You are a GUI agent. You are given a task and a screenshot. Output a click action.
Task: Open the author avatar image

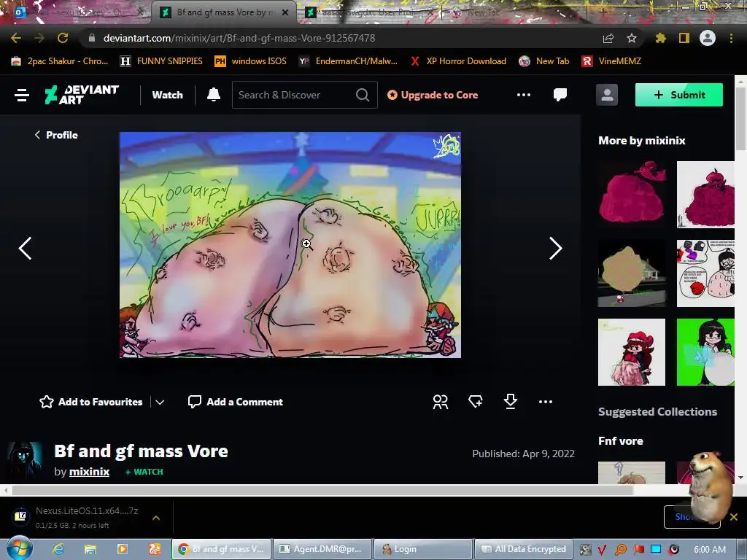click(24, 460)
